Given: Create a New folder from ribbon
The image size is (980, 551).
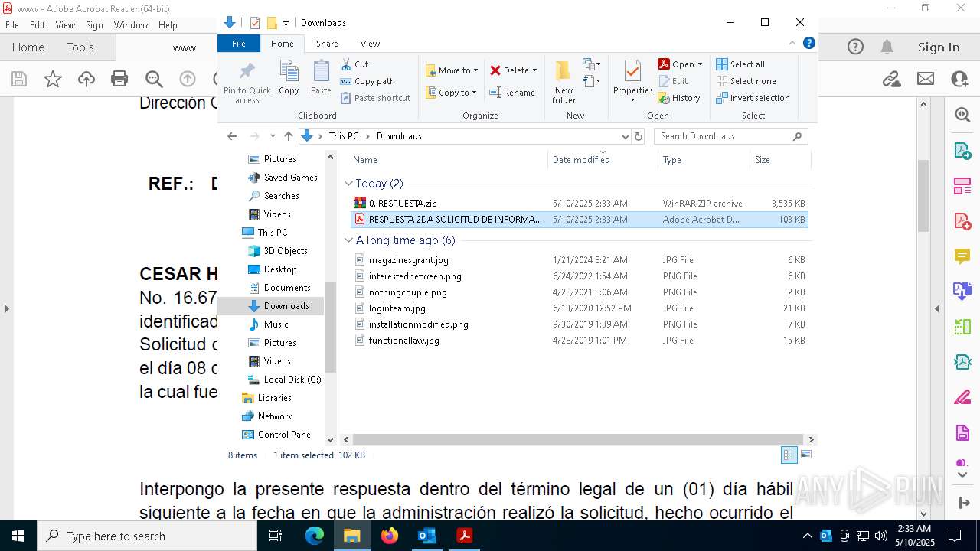Looking at the screenshot, I should pos(563,82).
